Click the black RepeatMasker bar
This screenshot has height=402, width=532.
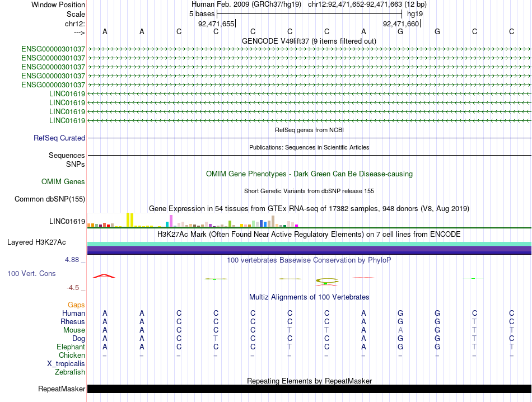point(309,389)
